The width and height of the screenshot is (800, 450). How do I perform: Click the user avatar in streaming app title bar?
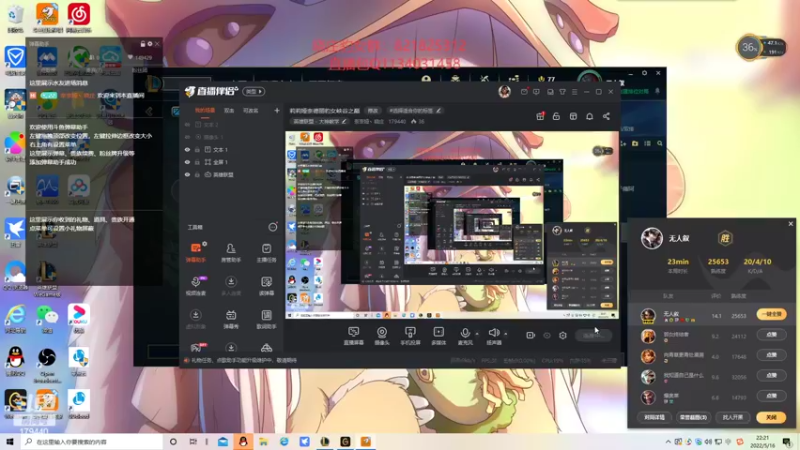(x=505, y=91)
